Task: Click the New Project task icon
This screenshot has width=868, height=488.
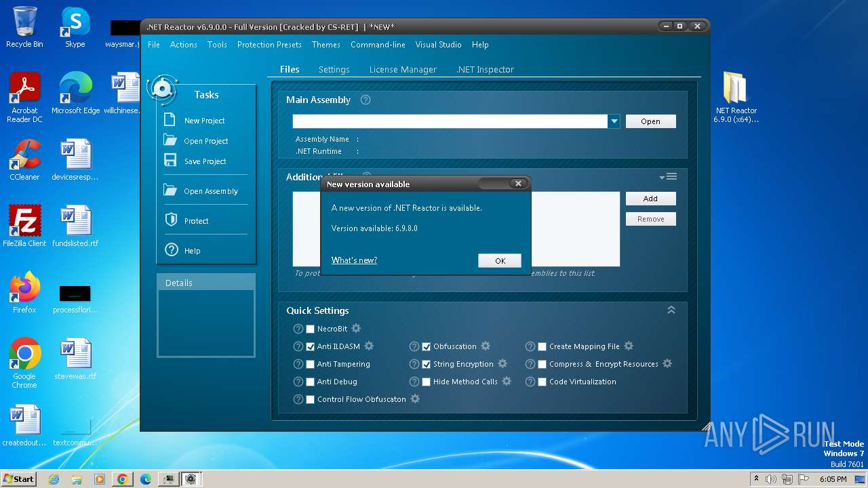Action: pos(170,120)
